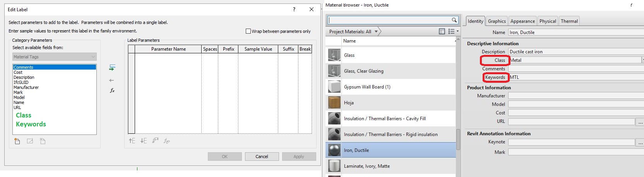This screenshot has height=177, width=644.
Task: Click the Description field with Ductile cast iron
Action: (576, 52)
